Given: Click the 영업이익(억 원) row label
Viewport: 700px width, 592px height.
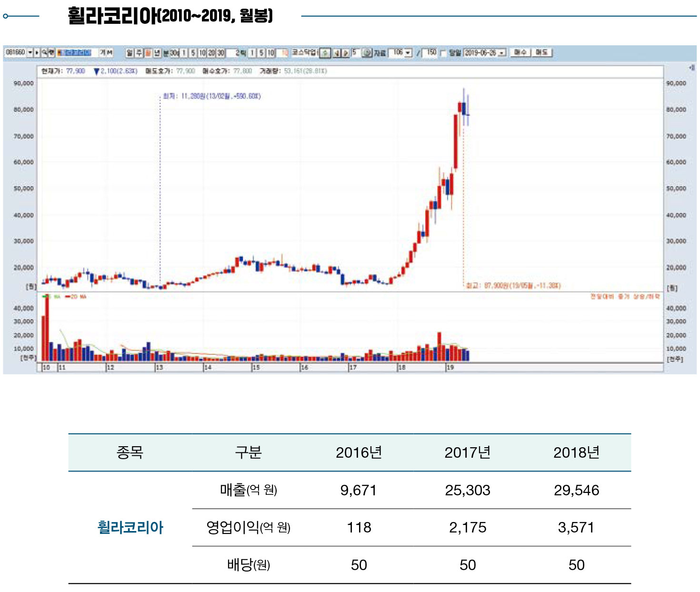Looking at the screenshot, I should pyautogui.click(x=248, y=527).
